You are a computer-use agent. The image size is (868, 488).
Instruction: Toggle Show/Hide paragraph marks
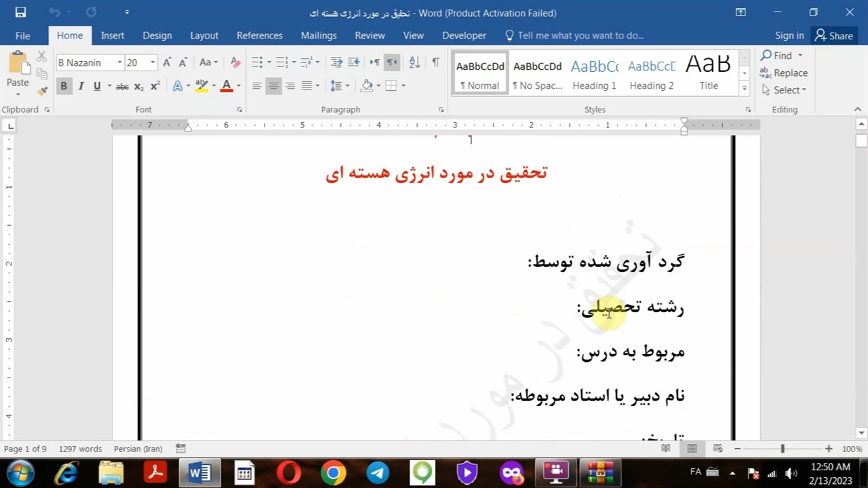(435, 62)
